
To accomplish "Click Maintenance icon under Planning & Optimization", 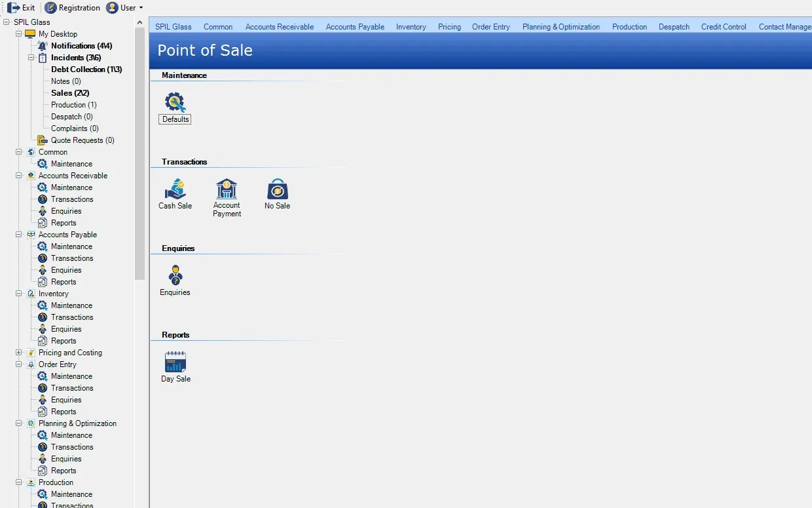I will click(x=43, y=435).
